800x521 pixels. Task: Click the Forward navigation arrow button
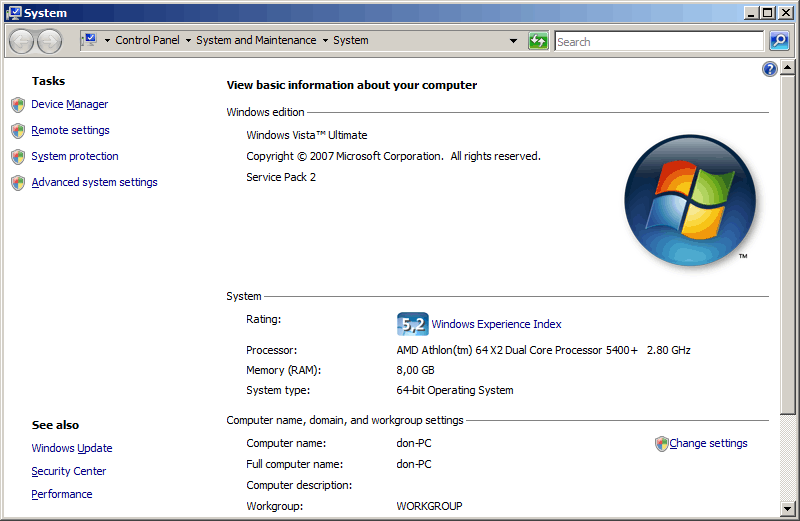49,41
